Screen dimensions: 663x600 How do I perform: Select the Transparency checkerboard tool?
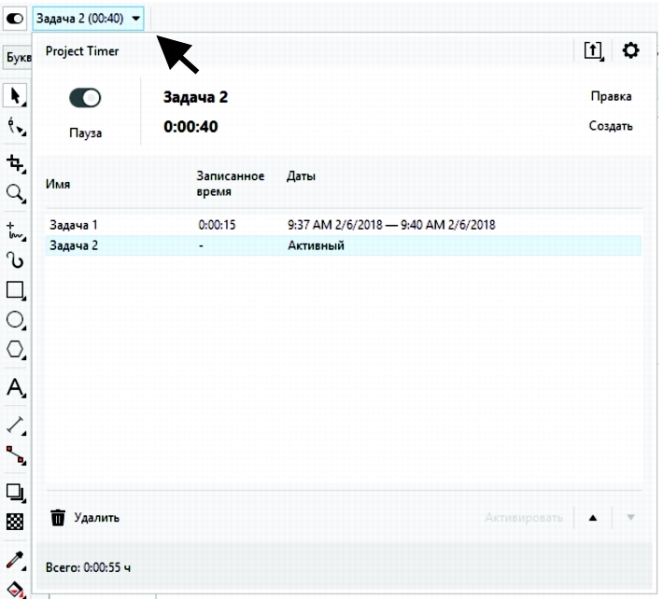pos(15,520)
